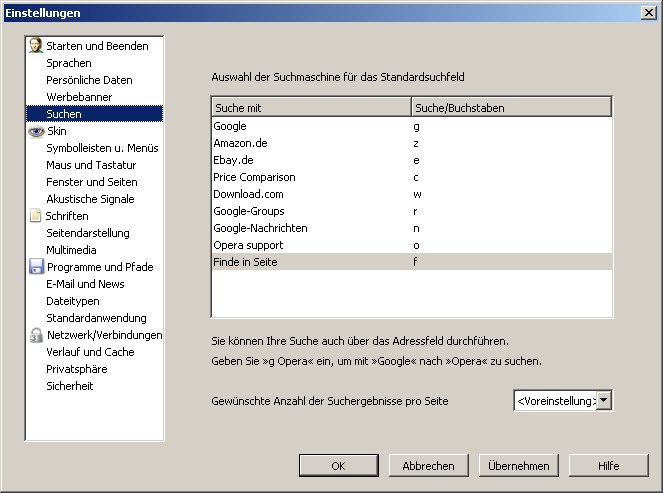Open Multimedia settings
This screenshot has width=663, height=493.
tap(71, 250)
